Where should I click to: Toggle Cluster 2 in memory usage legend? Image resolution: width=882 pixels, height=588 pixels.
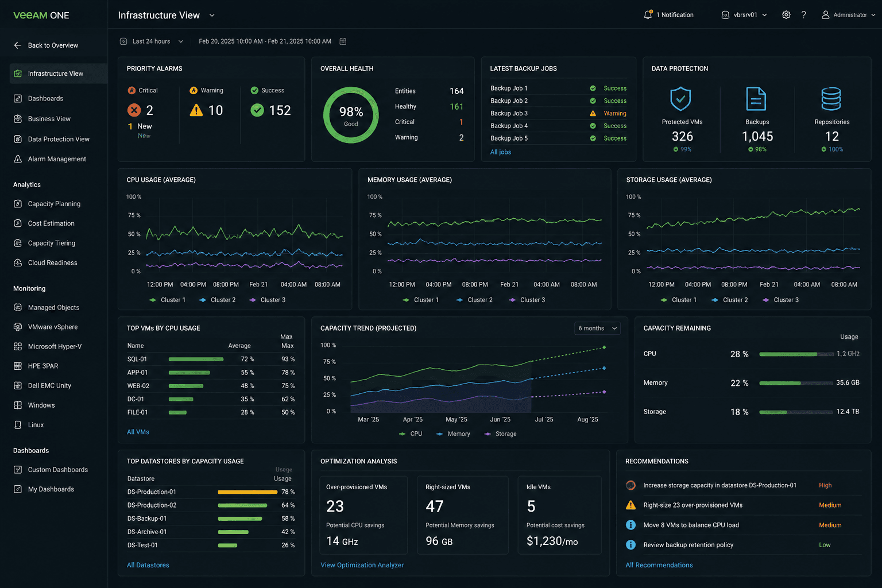pyautogui.click(x=474, y=300)
